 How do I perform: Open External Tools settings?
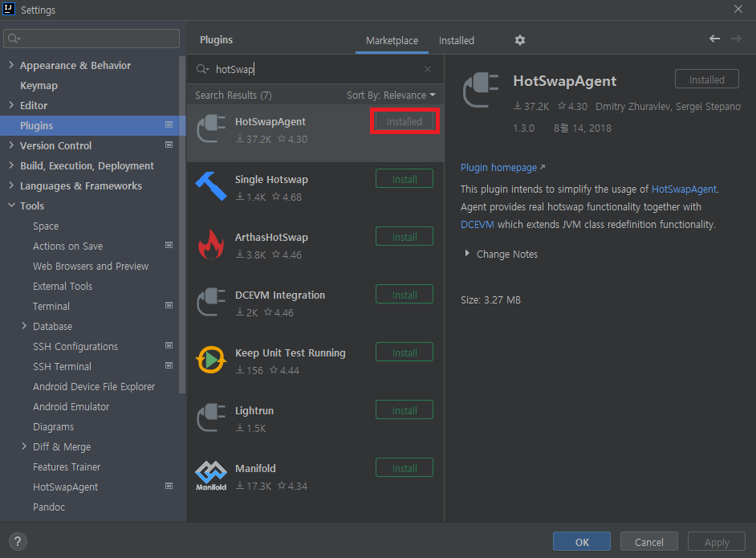[x=63, y=286]
